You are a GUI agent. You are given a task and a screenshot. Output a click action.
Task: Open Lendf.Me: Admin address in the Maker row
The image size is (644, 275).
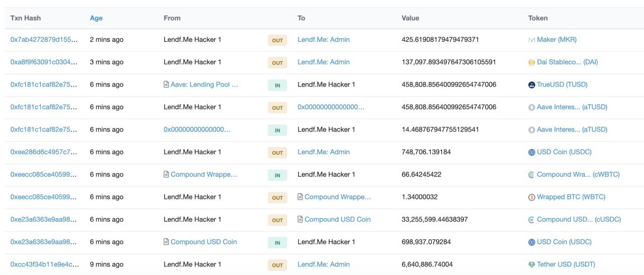(324, 40)
